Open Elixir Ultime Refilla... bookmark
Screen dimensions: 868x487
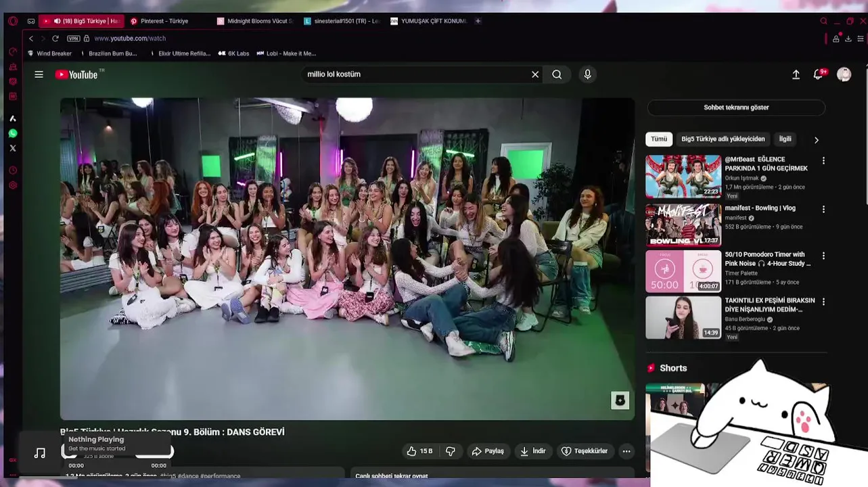pos(180,53)
